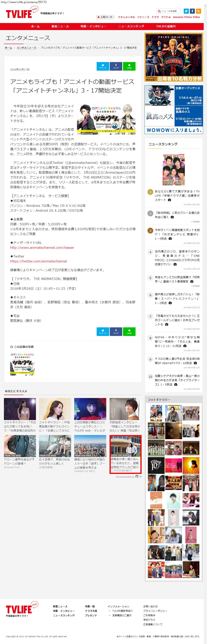
Task: Open 三井住友信託銀行 sponsored card
Action: [x=125, y=454]
